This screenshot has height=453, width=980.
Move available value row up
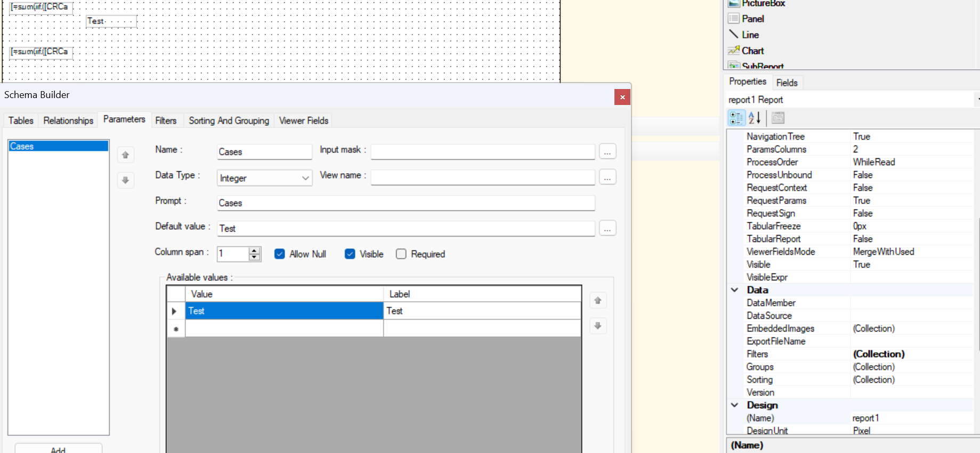pyautogui.click(x=598, y=301)
